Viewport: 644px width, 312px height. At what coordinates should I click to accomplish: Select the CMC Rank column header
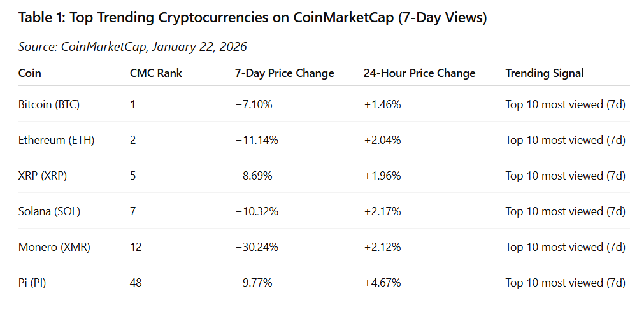(156, 73)
